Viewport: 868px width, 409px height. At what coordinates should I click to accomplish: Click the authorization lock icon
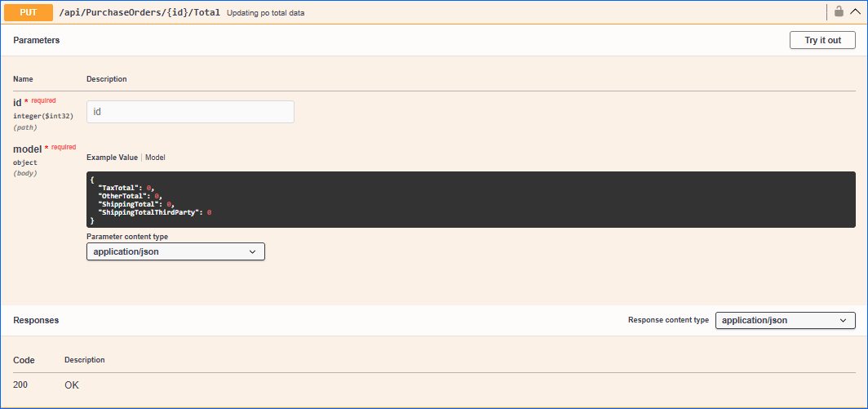839,11
